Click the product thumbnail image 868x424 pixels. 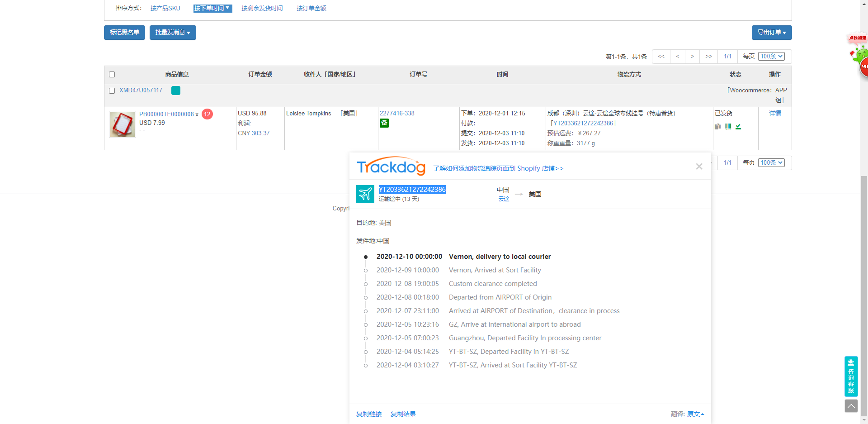(x=123, y=124)
